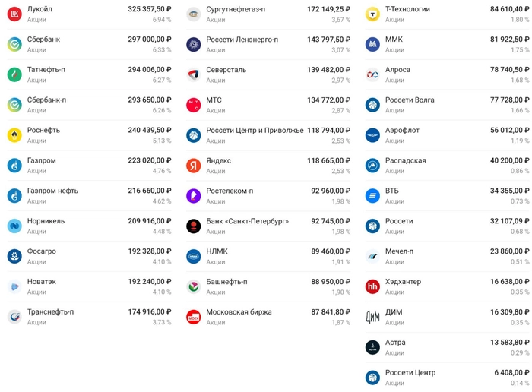Image resolution: width=532 pixels, height=392 pixels.
Task: Click the Северсталь logo icon
Action: point(193,74)
